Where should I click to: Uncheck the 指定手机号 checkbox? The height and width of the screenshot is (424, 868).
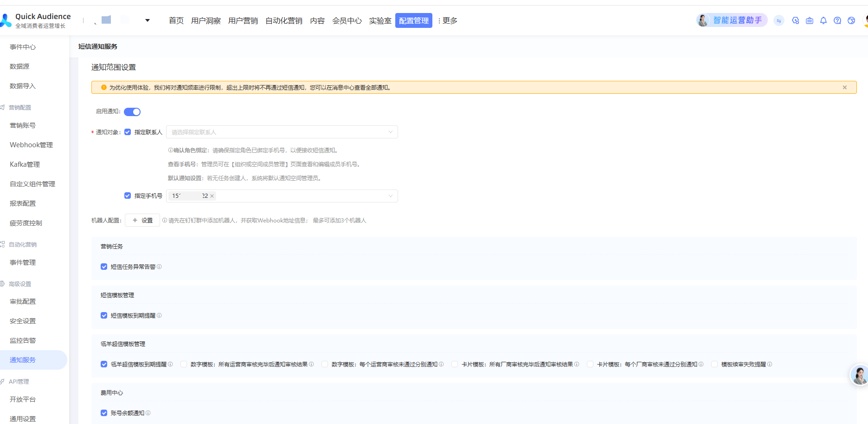click(128, 196)
